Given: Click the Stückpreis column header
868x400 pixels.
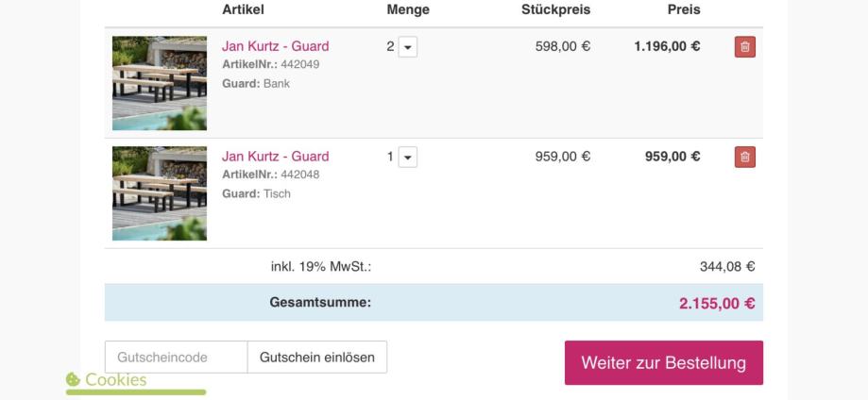Looking at the screenshot, I should (x=555, y=9).
